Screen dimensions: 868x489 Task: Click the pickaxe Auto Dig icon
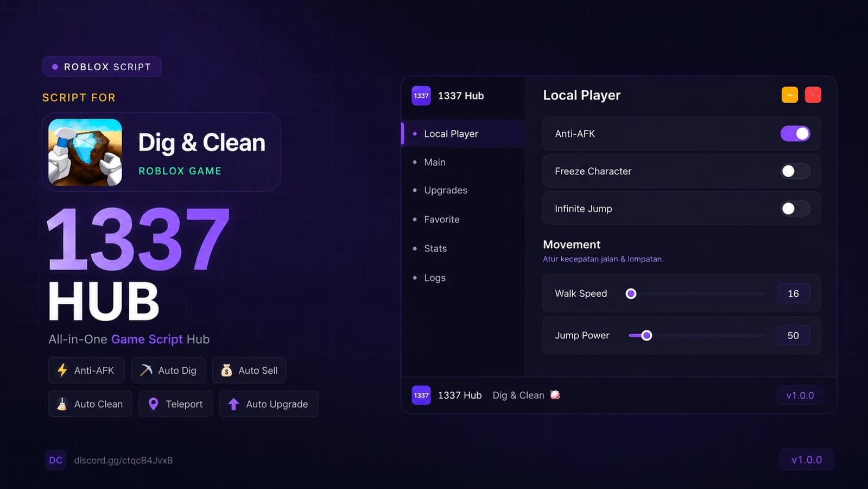pos(146,370)
